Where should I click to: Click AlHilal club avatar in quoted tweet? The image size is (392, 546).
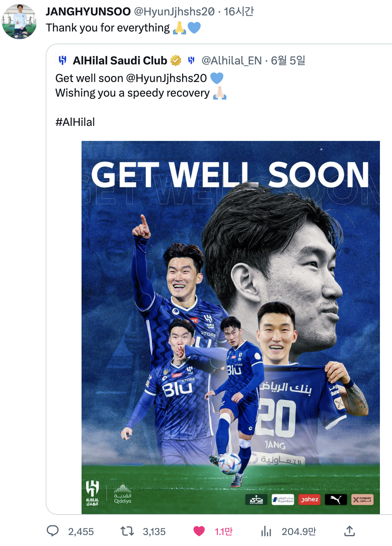pyautogui.click(x=63, y=60)
